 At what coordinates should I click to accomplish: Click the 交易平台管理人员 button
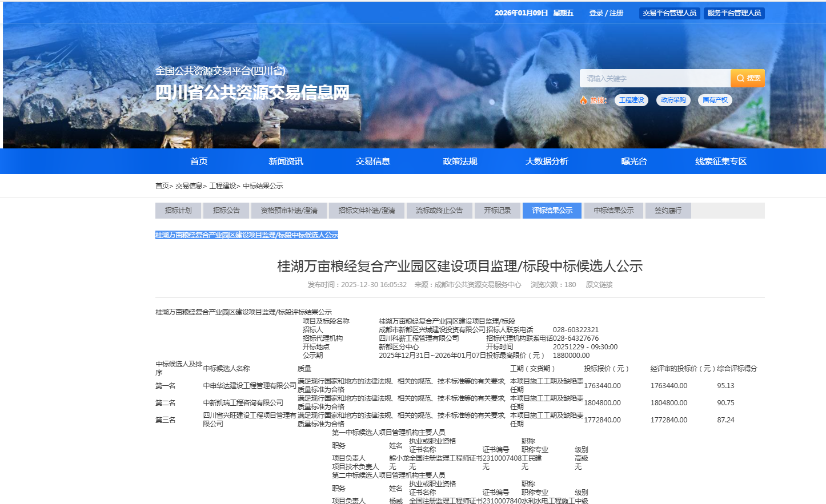point(669,13)
